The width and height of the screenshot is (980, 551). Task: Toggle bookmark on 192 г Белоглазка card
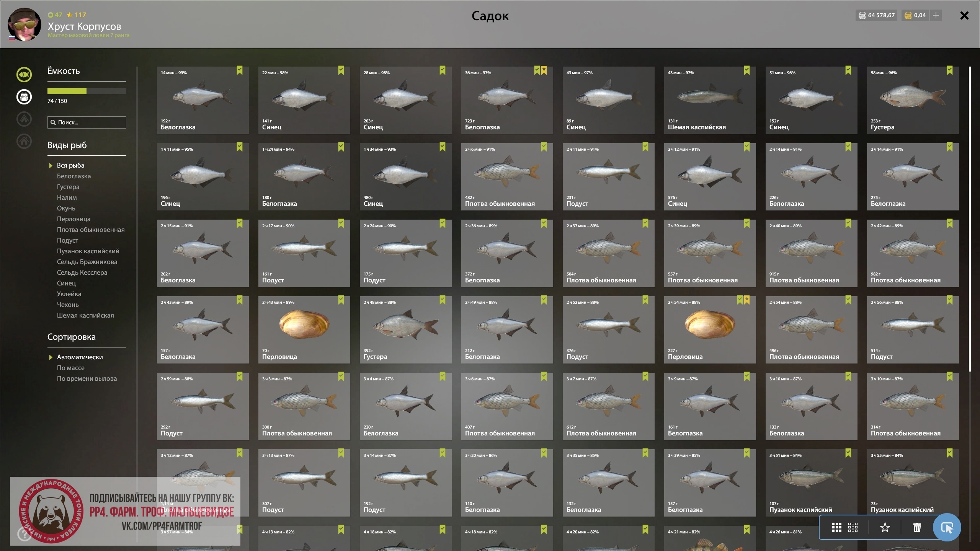coord(240,70)
